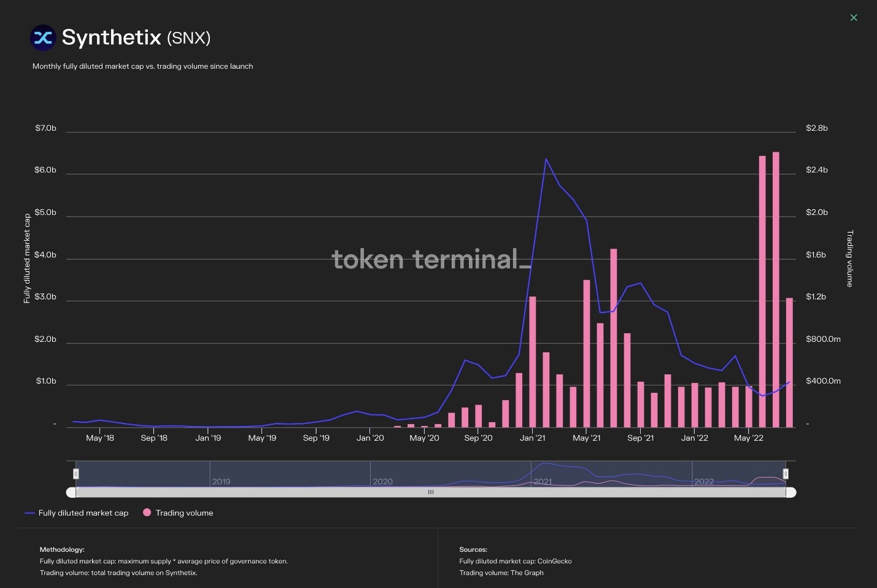Click the range navigator scrollbar grip

pyautogui.click(x=431, y=492)
